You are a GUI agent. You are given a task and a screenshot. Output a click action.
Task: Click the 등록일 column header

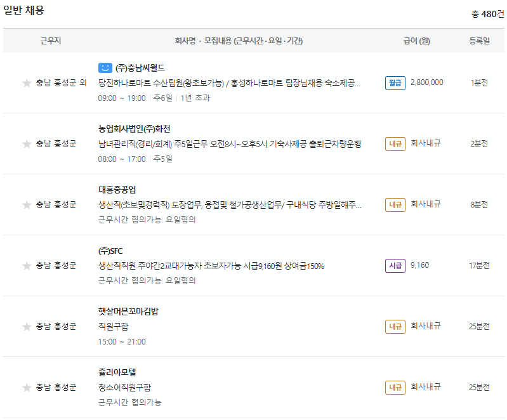pos(479,41)
